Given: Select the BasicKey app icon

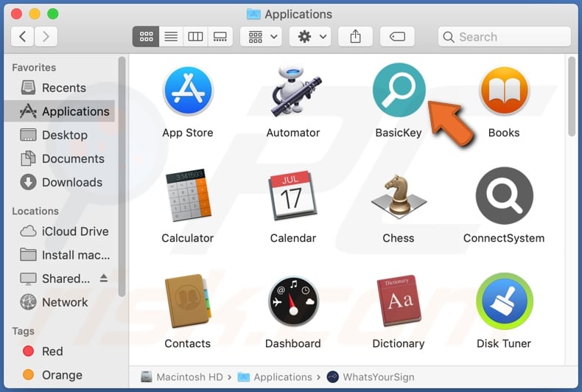Looking at the screenshot, I should tap(399, 90).
